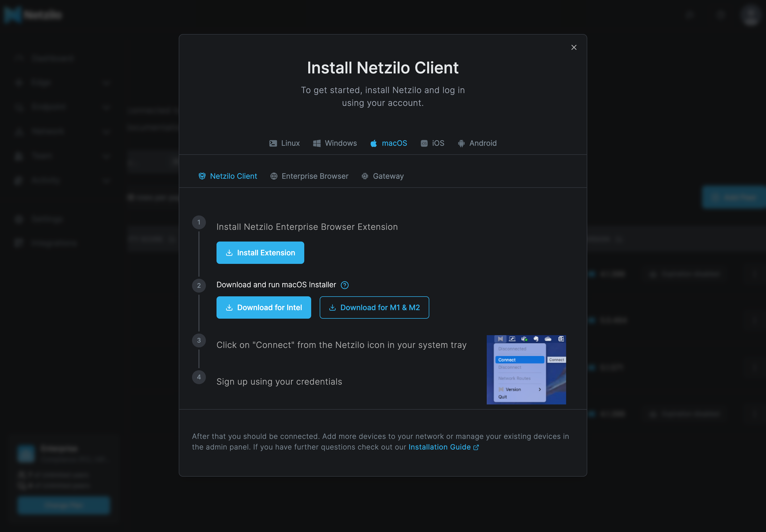Close the Install Netzilo Client dialog

coord(574,47)
